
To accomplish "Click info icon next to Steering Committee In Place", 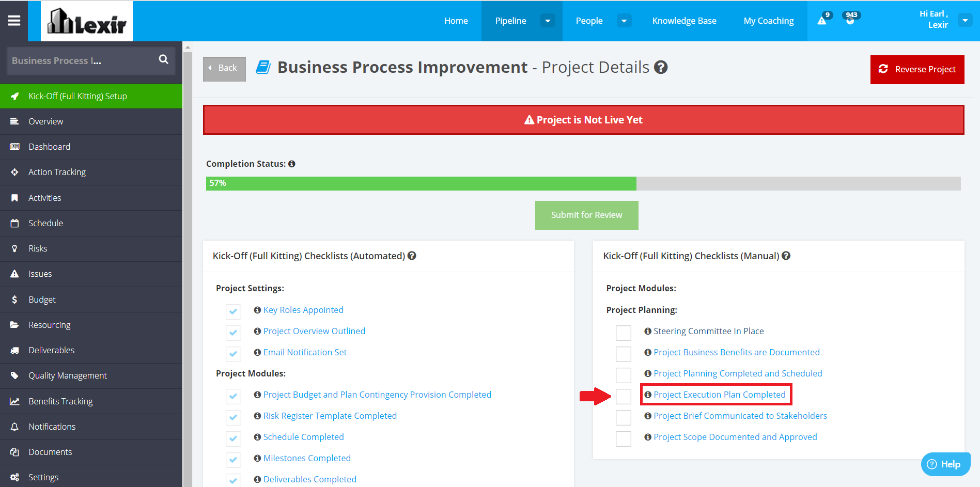I will [x=648, y=331].
